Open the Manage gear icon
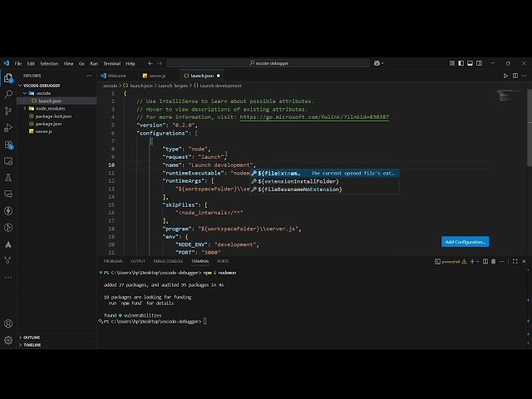532x399 pixels. pyautogui.click(x=8, y=340)
